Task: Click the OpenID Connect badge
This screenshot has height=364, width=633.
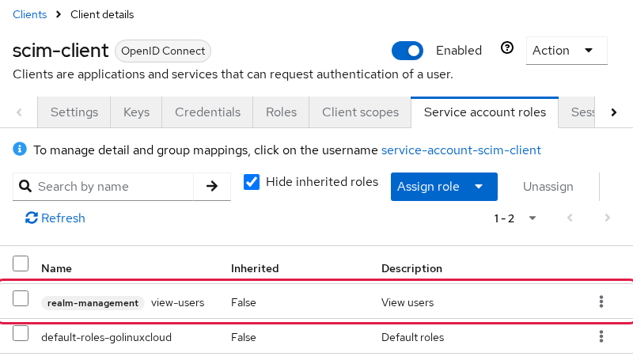Action: (x=163, y=51)
